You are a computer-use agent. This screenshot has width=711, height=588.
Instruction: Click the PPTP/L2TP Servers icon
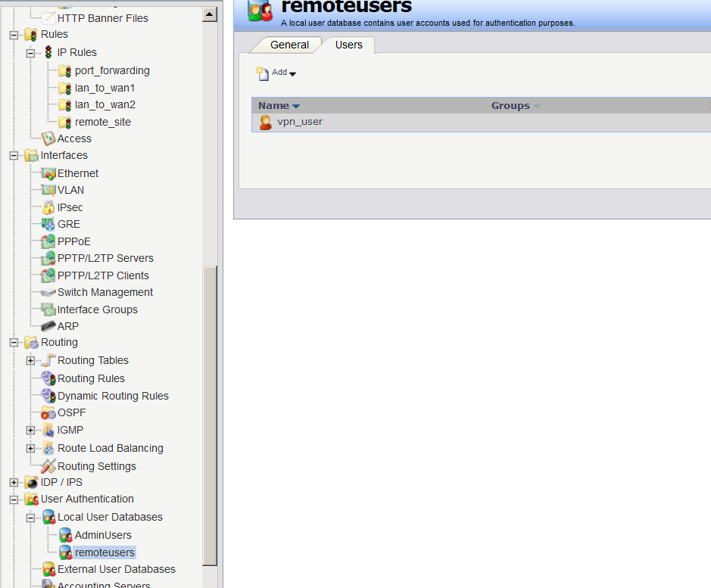click(x=48, y=258)
